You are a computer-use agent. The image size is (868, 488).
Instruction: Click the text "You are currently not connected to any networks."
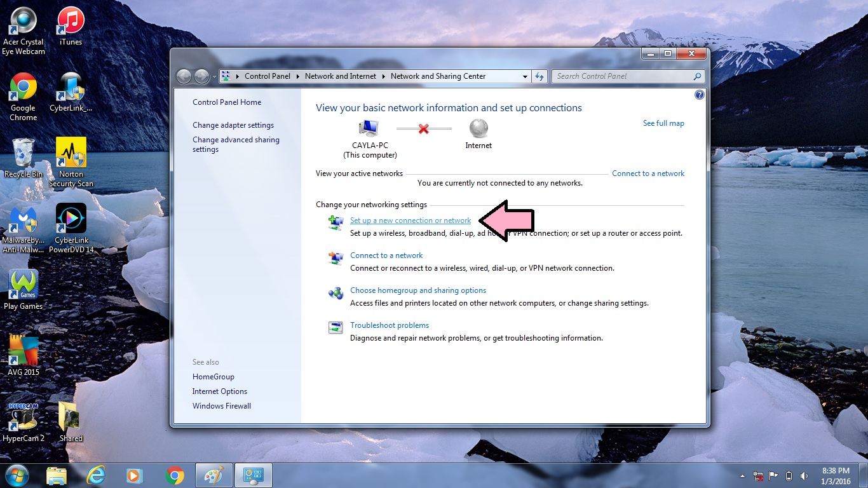(x=500, y=183)
